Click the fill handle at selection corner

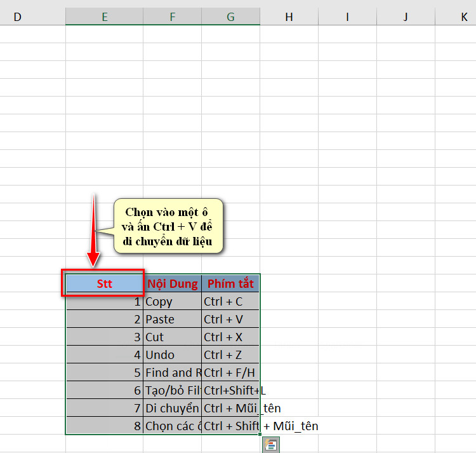[260, 435]
